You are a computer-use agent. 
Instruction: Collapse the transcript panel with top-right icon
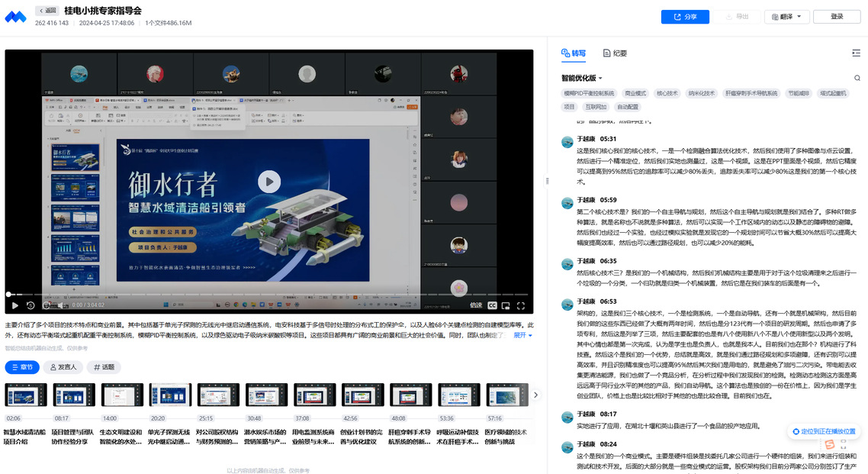click(856, 53)
